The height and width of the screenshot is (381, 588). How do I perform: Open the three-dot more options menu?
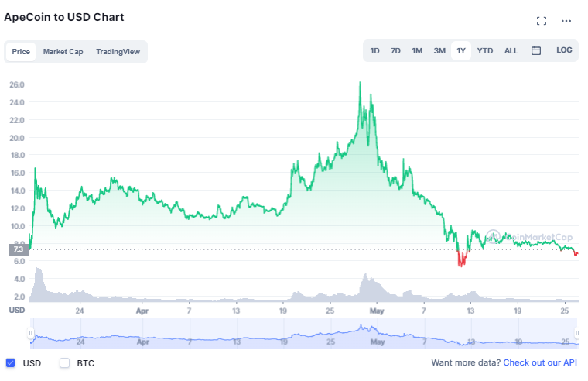[x=566, y=21]
